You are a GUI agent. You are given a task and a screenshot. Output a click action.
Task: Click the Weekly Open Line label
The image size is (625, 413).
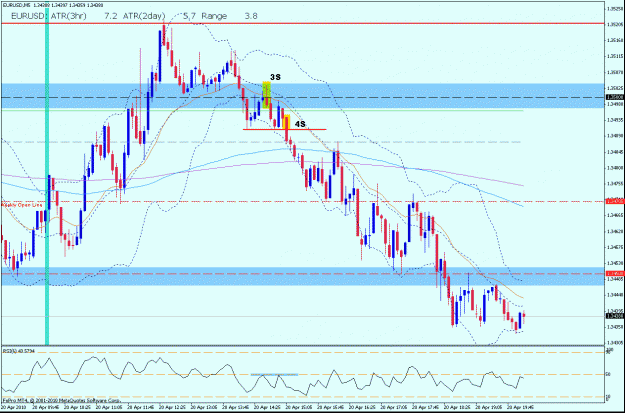tap(22, 205)
